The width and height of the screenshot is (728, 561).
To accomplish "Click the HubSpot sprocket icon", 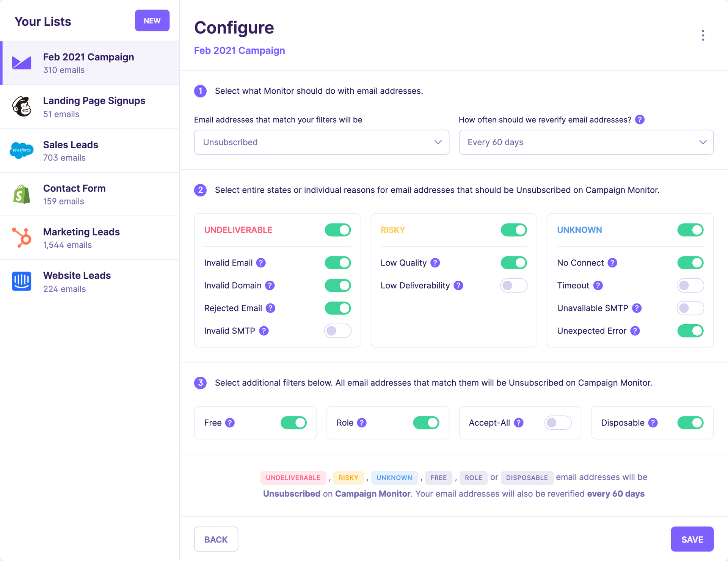I will point(22,238).
